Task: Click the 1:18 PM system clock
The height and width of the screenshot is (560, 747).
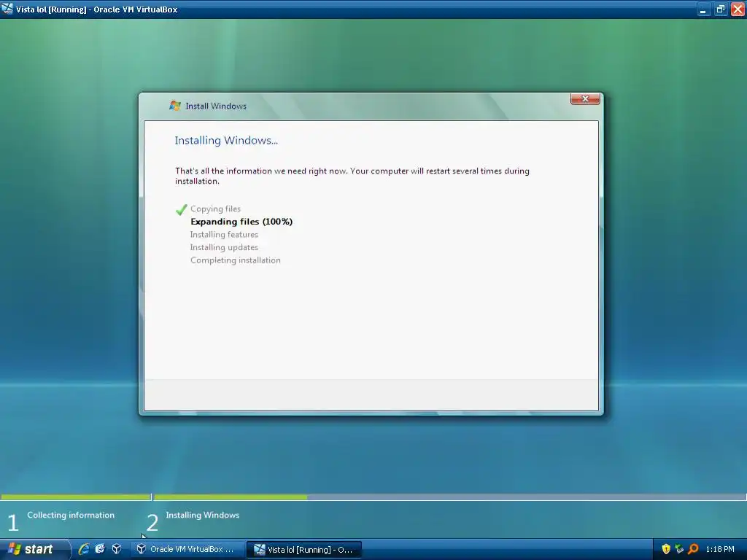Action: click(x=720, y=549)
